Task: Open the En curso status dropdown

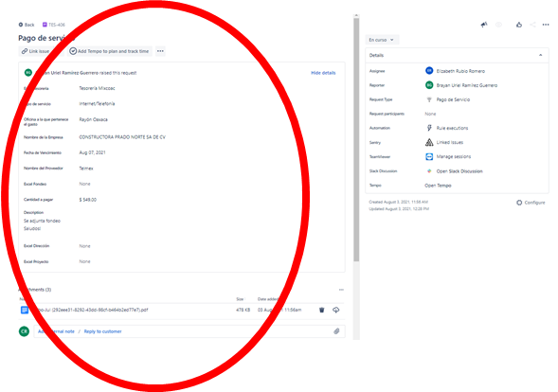Action: point(382,40)
